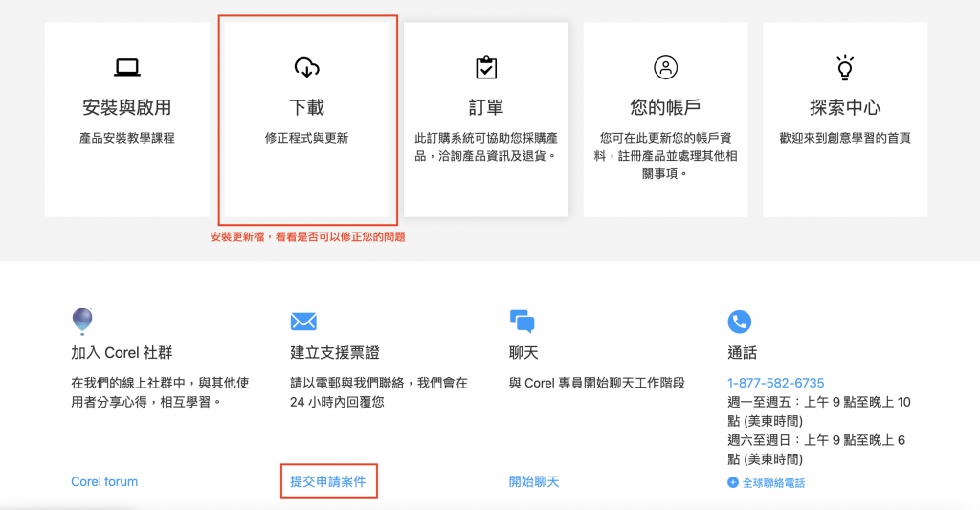The height and width of the screenshot is (510, 980).
Task: Click the 提交申請案件 link
Action: (328, 482)
